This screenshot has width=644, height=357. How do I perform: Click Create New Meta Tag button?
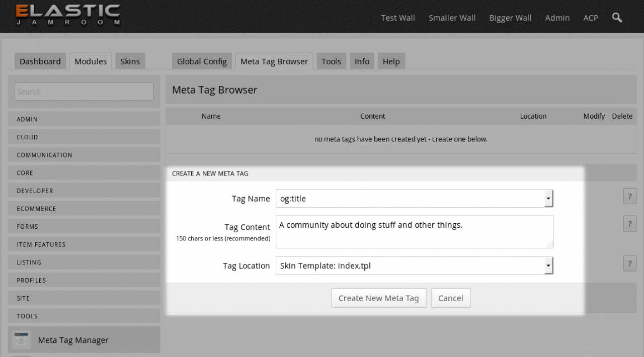(x=378, y=298)
